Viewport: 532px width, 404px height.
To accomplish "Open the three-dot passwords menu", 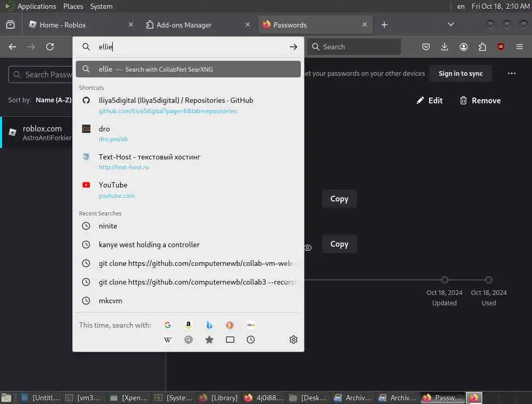I will pos(512,73).
